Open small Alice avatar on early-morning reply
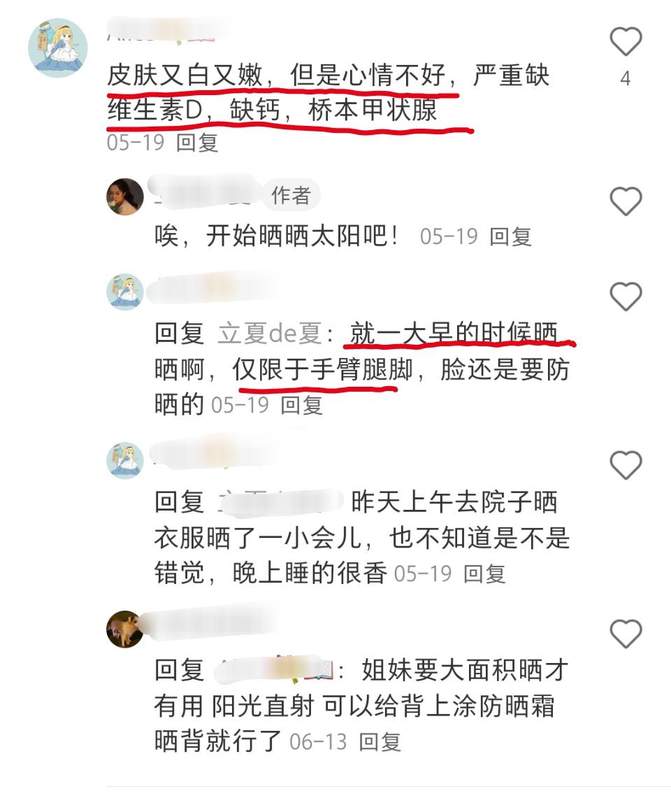Screen dimensions: 671x812 click(x=124, y=292)
